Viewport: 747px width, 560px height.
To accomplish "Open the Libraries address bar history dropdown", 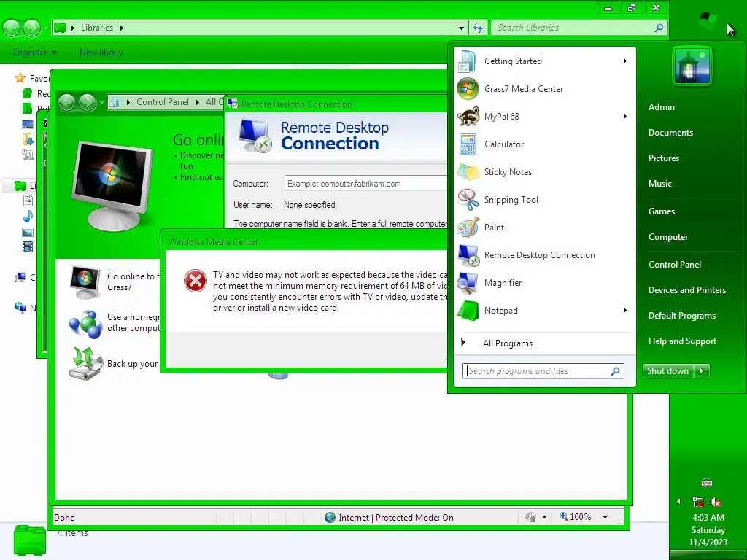I will [x=461, y=28].
